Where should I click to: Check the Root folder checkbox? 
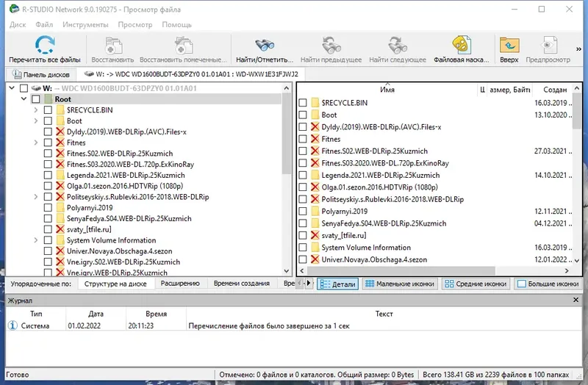click(x=36, y=99)
